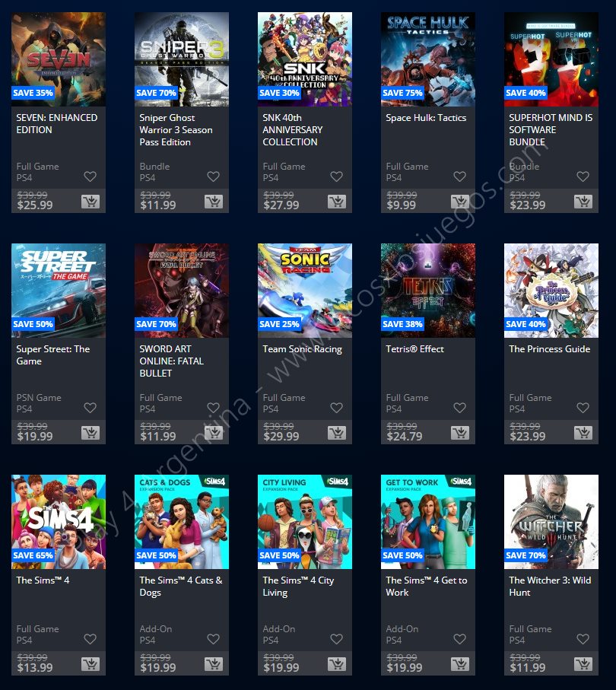Open The Sims 4 Get to Work thumbnail
Screen dimensions: 616x690
428,521
